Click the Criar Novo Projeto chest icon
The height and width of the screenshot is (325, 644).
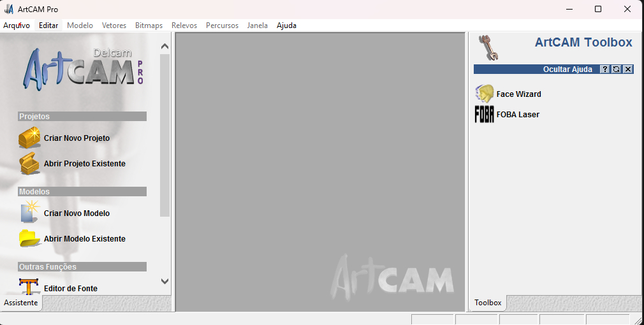[29, 138]
